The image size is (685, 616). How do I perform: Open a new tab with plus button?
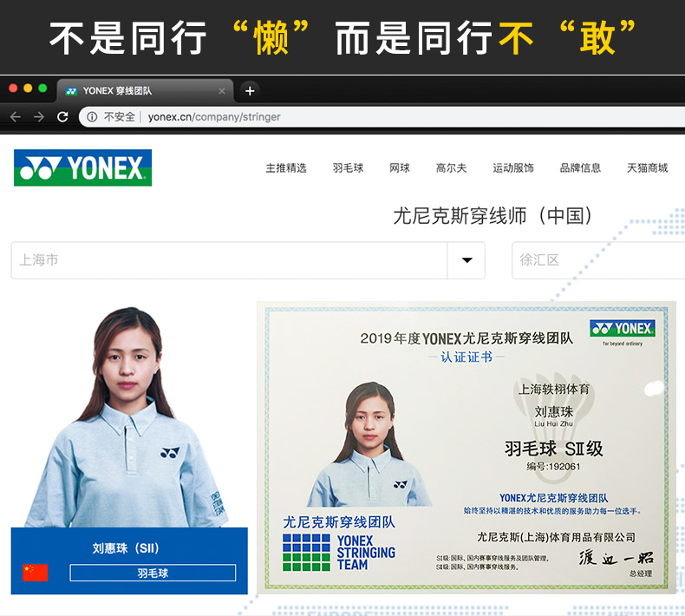point(250,91)
